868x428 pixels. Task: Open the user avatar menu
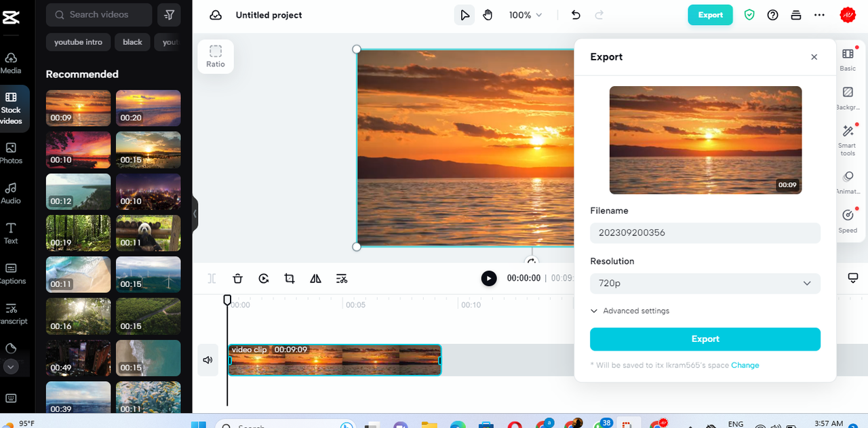click(848, 15)
